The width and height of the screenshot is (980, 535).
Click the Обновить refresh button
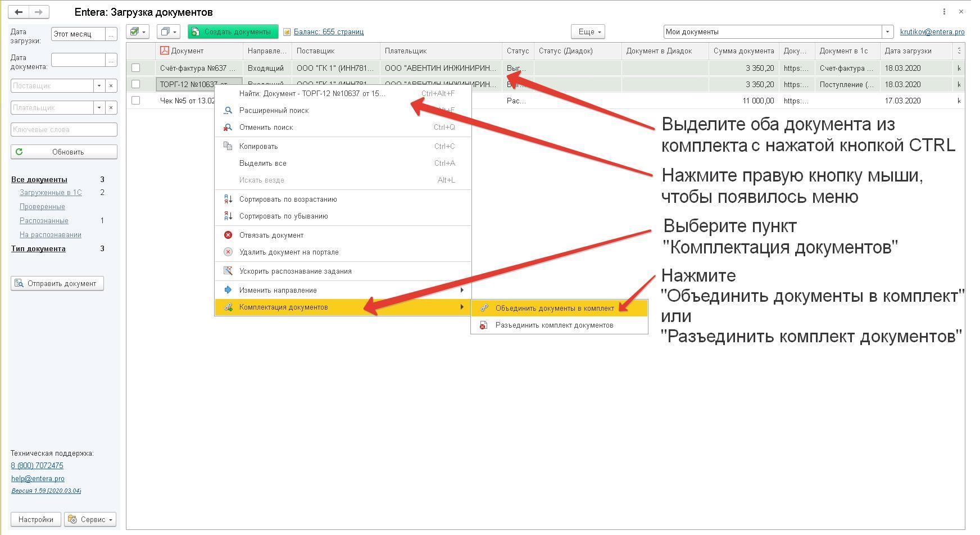[64, 152]
